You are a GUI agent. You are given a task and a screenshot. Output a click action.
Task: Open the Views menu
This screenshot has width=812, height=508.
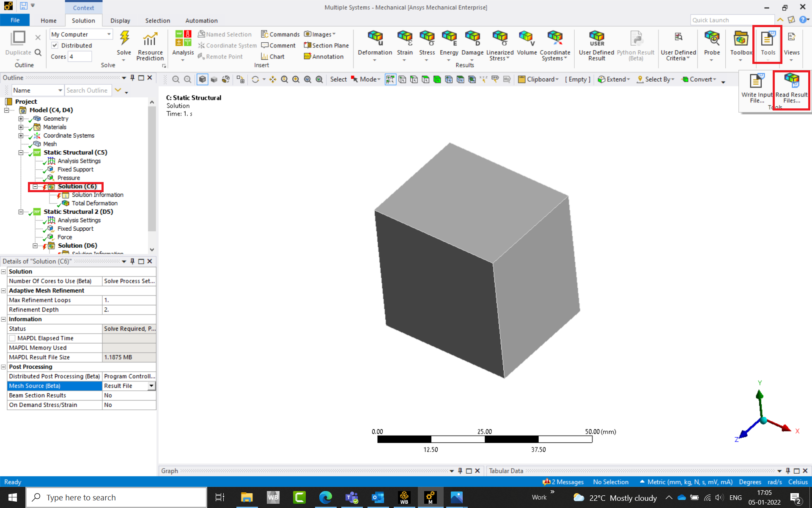point(791,46)
